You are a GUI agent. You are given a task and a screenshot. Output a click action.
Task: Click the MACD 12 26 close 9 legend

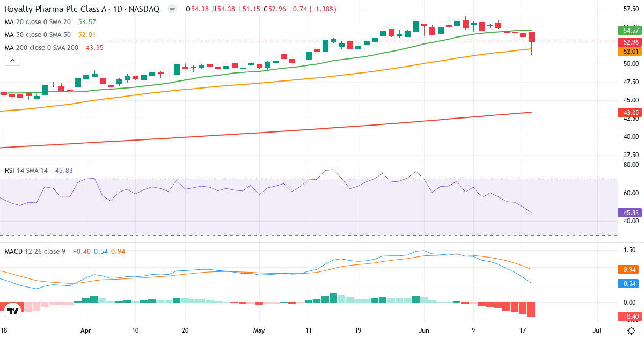[x=35, y=251]
